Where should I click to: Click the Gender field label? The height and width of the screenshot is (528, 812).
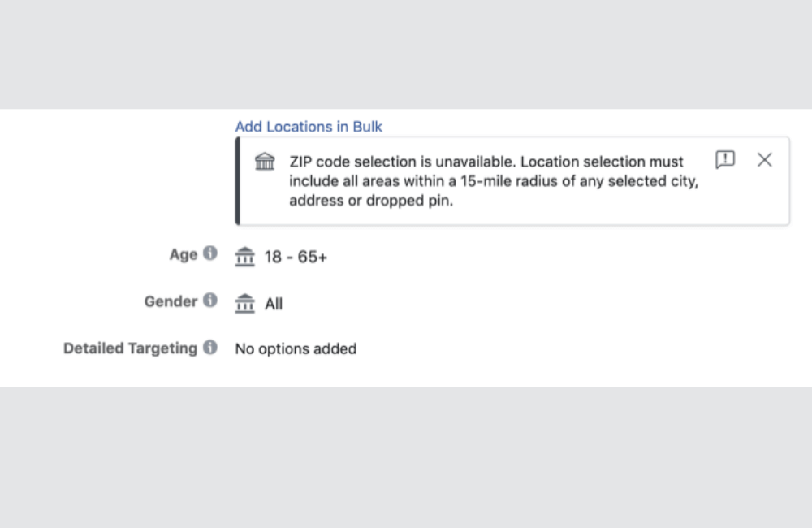pos(172,301)
